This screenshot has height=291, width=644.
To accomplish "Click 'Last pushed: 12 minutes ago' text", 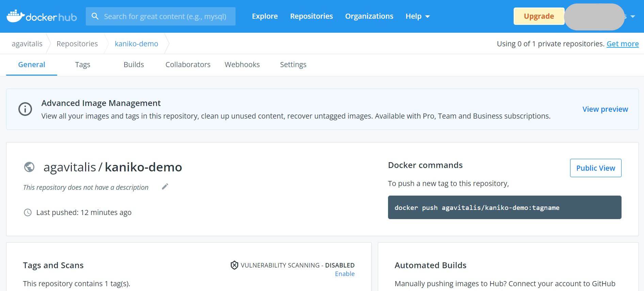I will (x=84, y=212).
